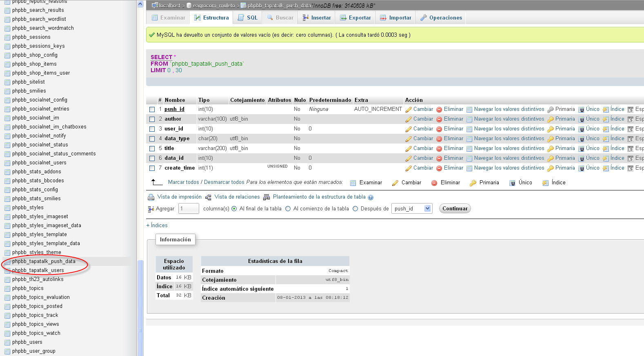Image resolution: width=644 pixels, height=356 pixels.
Task: Click the distinct values icon for data_id row
Action: coord(469,159)
